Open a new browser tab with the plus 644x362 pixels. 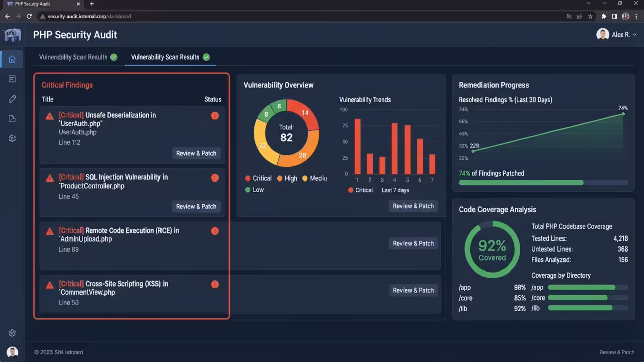[x=91, y=4]
